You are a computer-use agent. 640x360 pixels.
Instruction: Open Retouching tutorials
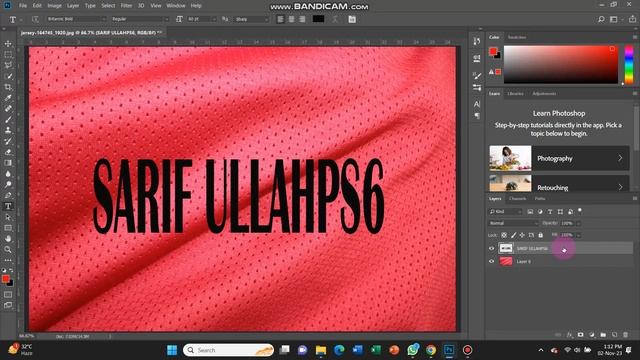(559, 184)
